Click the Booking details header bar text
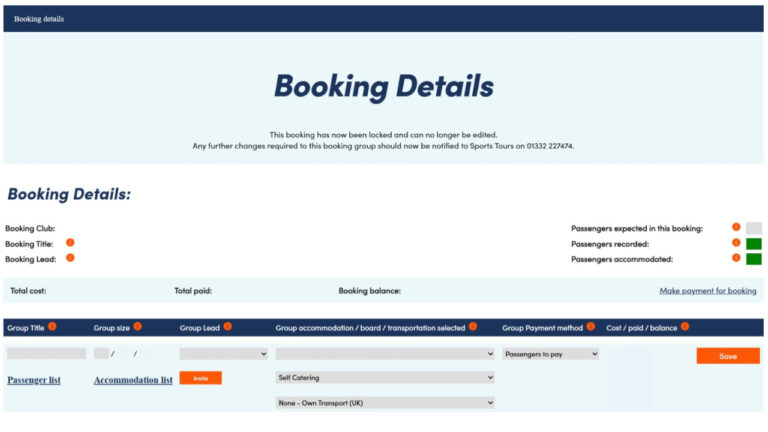 click(x=39, y=19)
